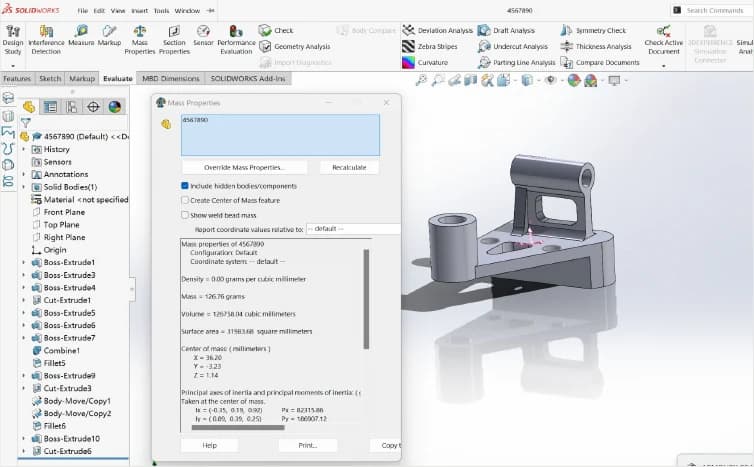The height and width of the screenshot is (467, 754).
Task: Open the File menu
Action: click(x=83, y=11)
